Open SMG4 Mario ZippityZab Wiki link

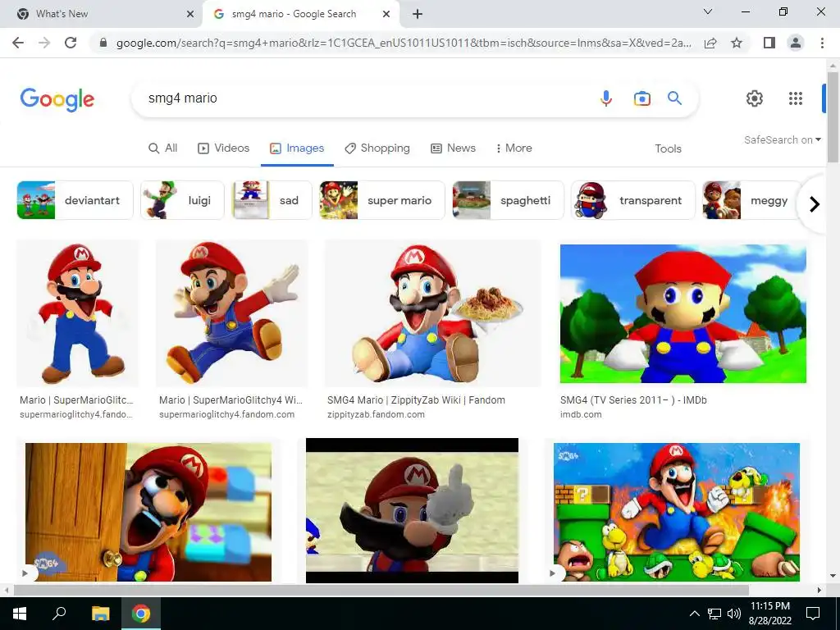[416, 400]
